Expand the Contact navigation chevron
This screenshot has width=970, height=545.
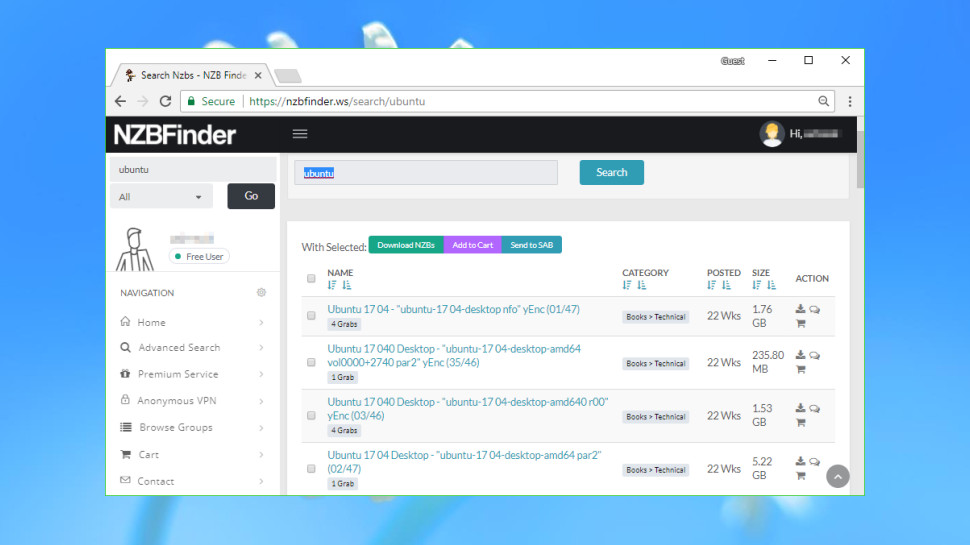(x=261, y=481)
